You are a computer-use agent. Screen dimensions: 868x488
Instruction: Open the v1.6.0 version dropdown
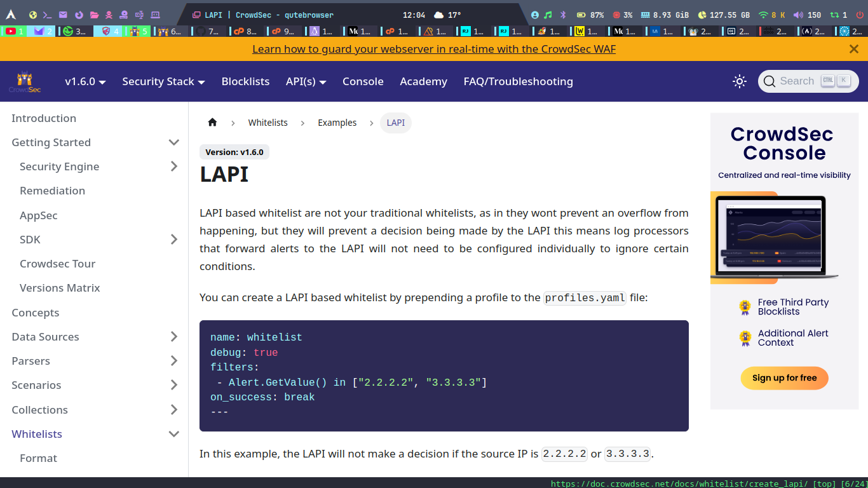click(85, 81)
